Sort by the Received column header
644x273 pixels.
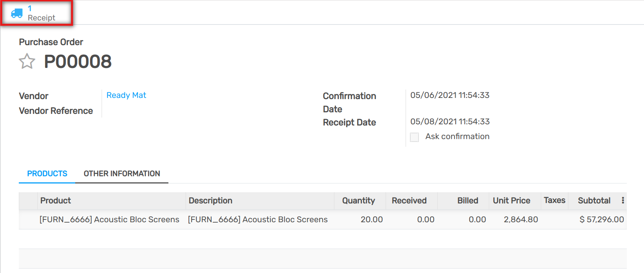pyautogui.click(x=409, y=201)
